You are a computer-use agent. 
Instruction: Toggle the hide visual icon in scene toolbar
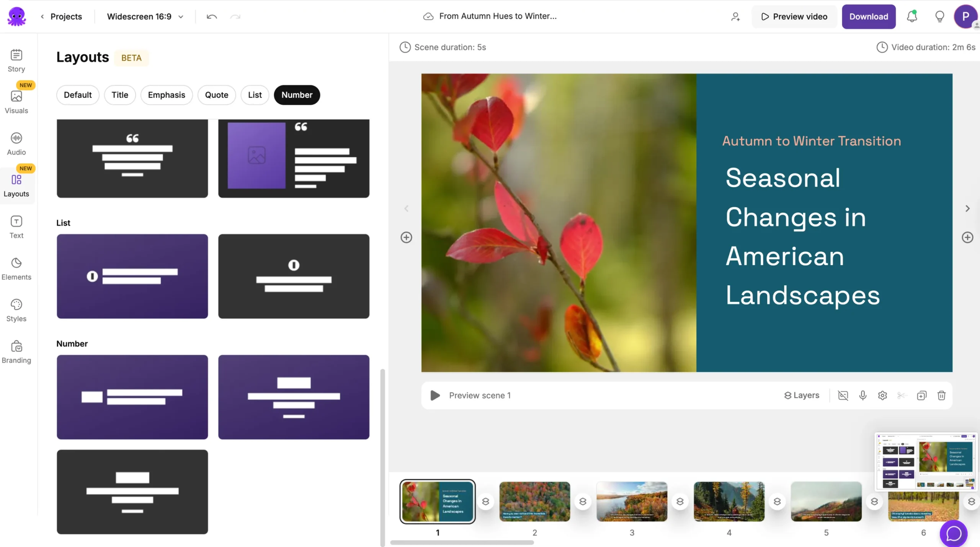[843, 395]
